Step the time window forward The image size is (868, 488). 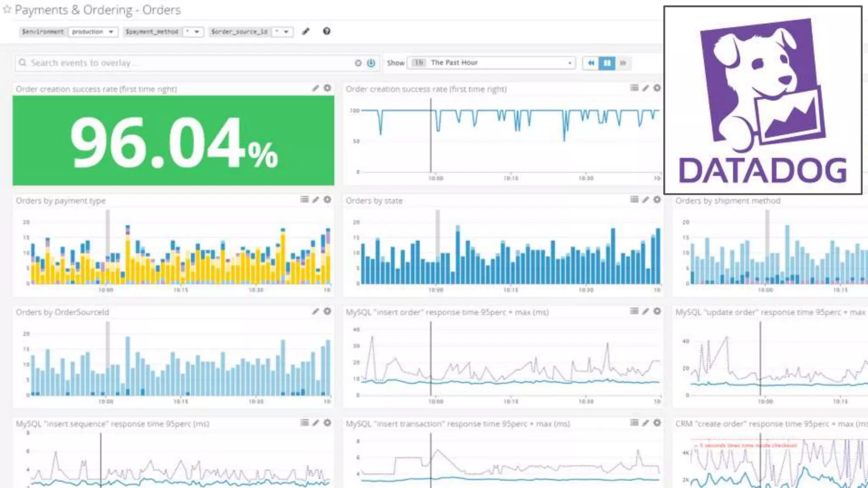tap(623, 63)
